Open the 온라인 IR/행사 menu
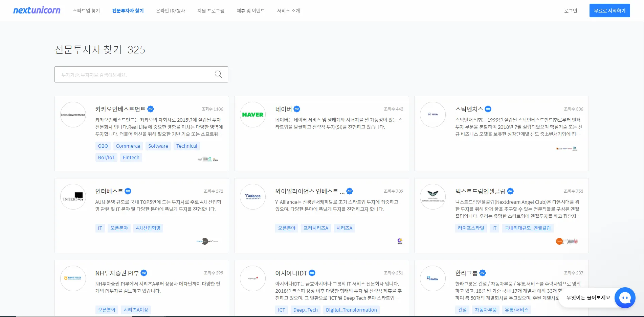The width and height of the screenshot is (644, 317). [171, 11]
